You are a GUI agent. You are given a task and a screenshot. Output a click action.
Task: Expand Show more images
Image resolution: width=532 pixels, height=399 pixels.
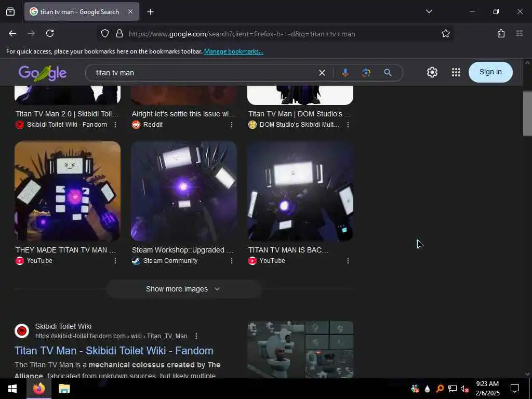tap(183, 289)
